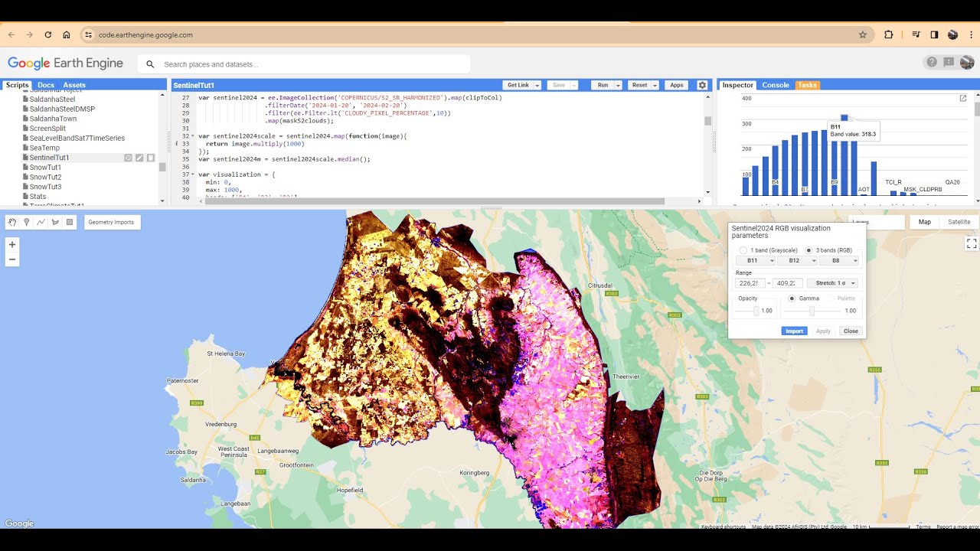Open the browser home page

[67, 34]
